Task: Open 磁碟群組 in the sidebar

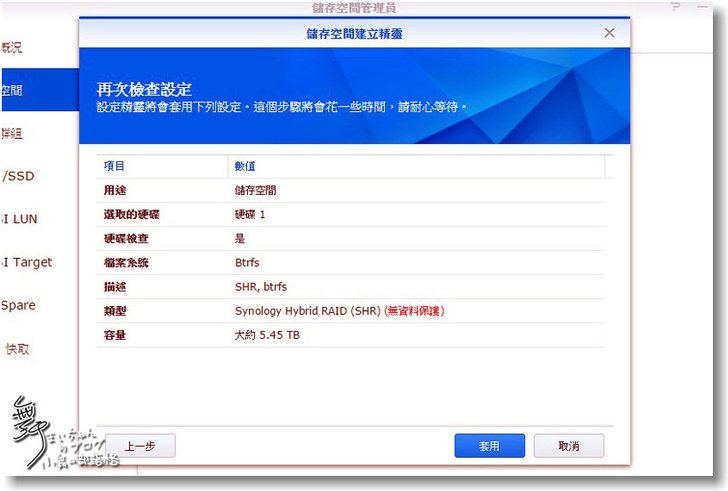Action: pyautogui.click(x=12, y=133)
